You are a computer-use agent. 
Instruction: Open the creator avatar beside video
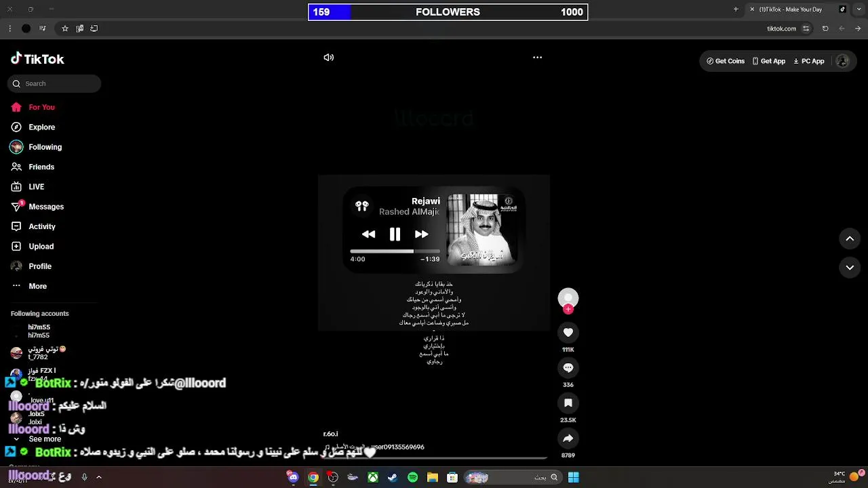[x=568, y=298]
